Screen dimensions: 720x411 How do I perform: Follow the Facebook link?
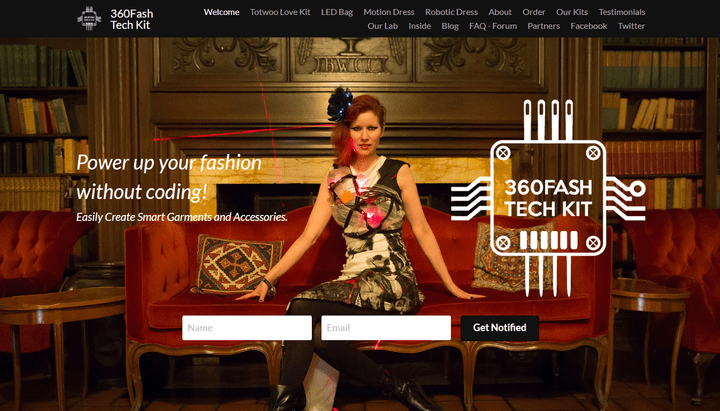589,26
